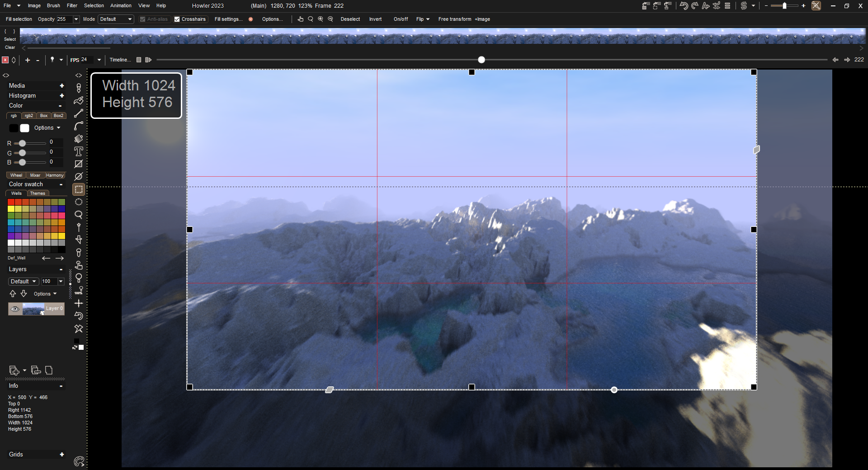The height and width of the screenshot is (470, 868).
Task: Select the lasso selection tool
Action: click(x=79, y=215)
